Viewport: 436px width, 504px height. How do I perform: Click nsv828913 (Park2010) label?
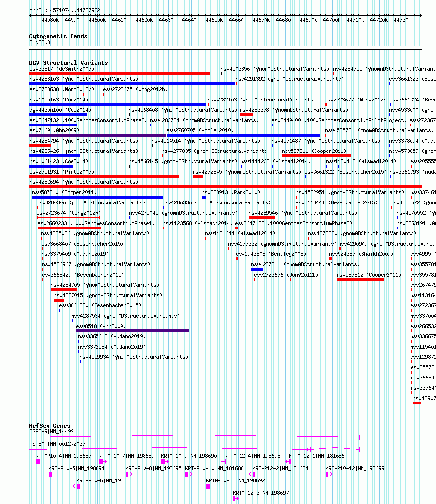point(231,192)
